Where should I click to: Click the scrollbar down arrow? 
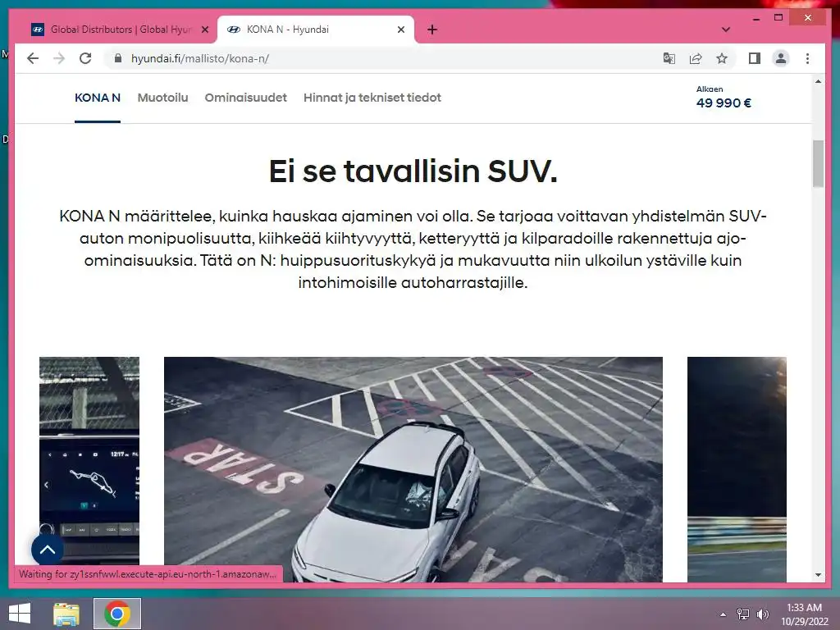(x=818, y=575)
